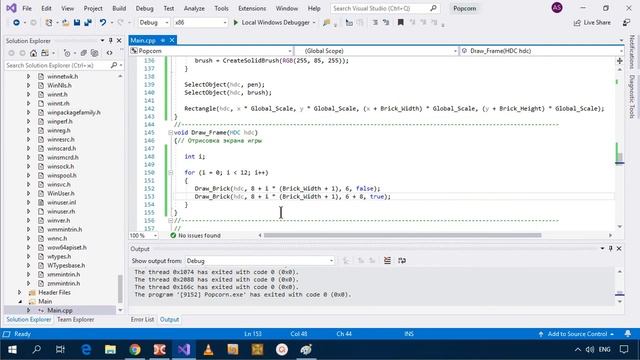Open the File menu
This screenshot has width=640, height=360.
coord(27,8)
